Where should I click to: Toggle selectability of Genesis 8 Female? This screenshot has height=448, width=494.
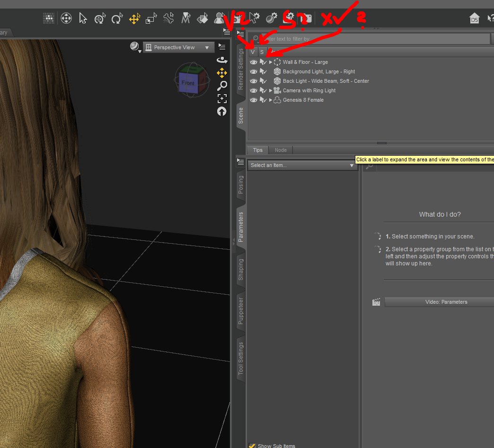point(263,100)
